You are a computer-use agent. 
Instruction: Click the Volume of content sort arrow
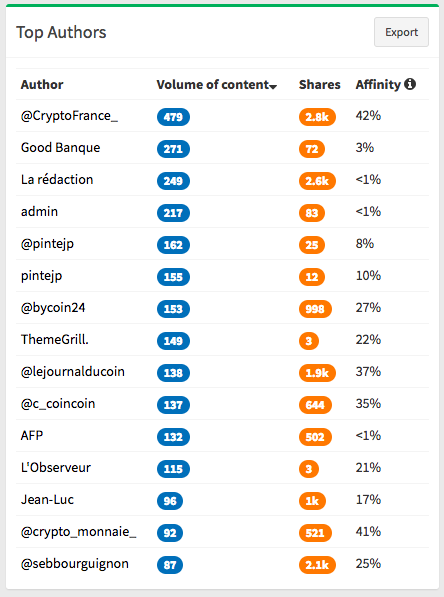coord(273,87)
